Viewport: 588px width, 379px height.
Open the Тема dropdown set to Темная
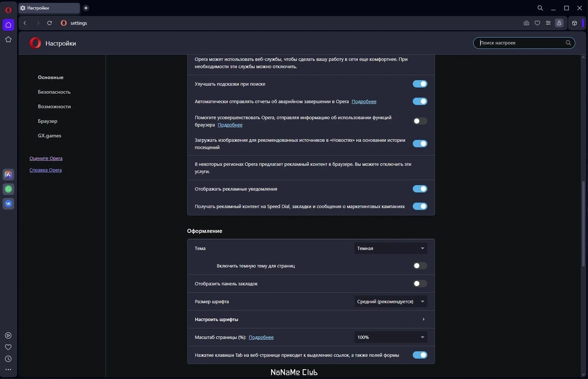tap(391, 249)
